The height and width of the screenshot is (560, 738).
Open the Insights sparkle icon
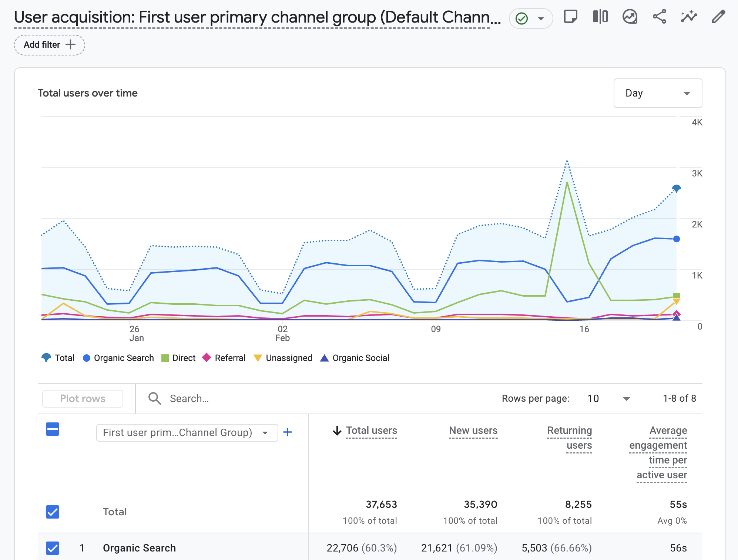pyautogui.click(x=689, y=17)
